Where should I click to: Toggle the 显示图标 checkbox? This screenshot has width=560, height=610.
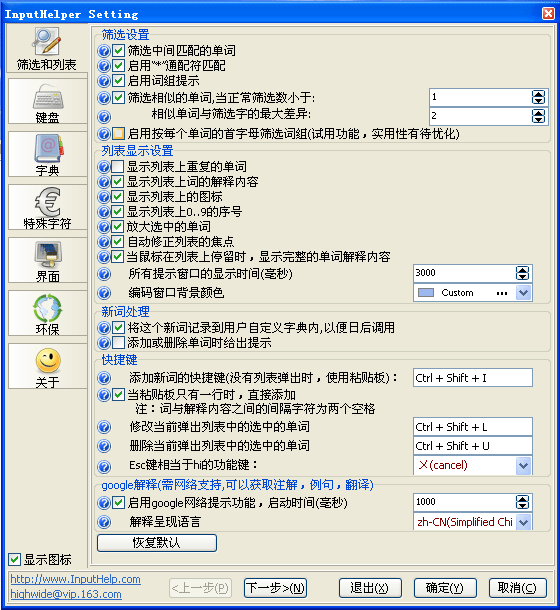[14, 559]
